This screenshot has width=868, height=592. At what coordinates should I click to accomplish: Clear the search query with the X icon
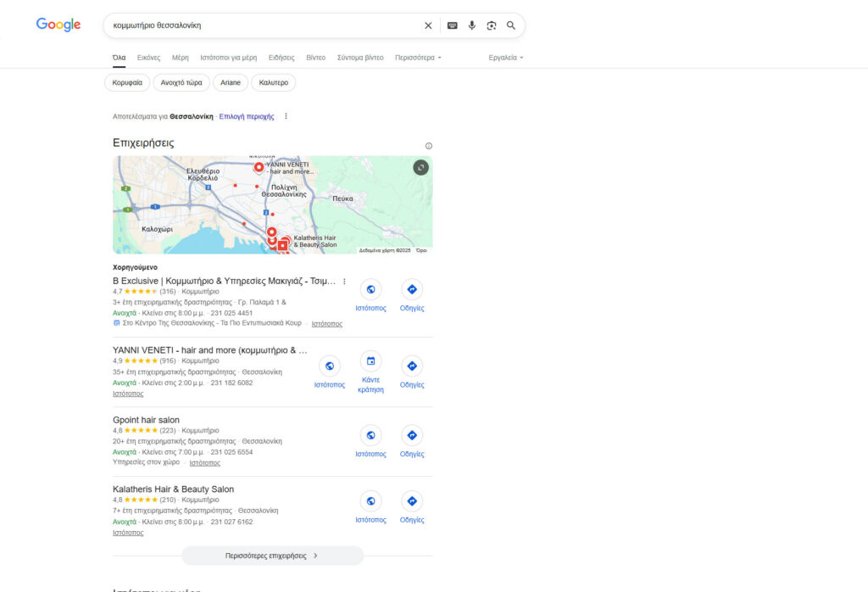coord(428,25)
